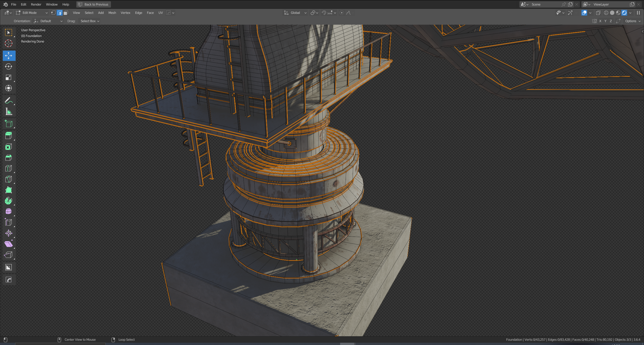Open the Edit Mode dropdown
This screenshot has width=644, height=345.
[32, 13]
